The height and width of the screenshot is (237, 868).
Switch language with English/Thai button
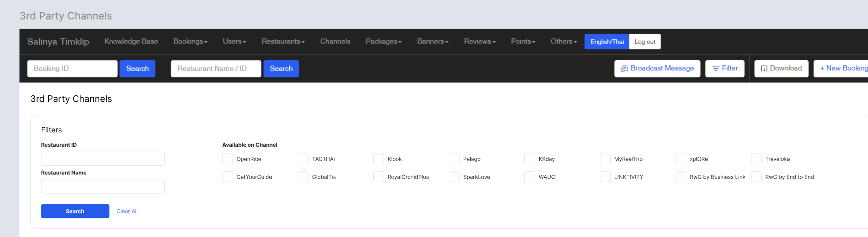[606, 42]
